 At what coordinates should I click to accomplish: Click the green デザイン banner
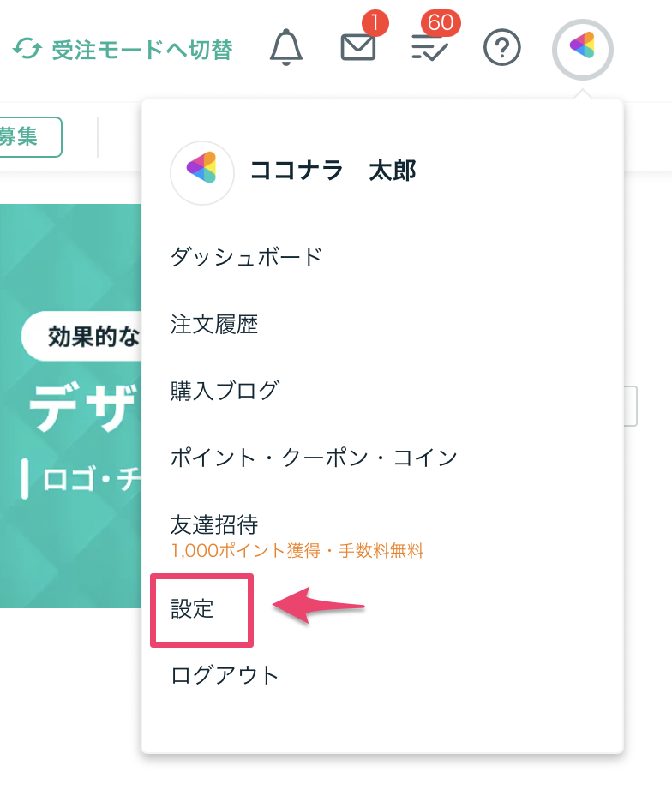tap(70, 404)
